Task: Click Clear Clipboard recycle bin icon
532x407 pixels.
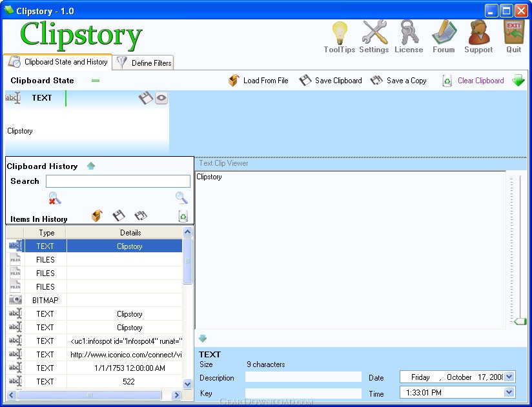Action: (447, 81)
